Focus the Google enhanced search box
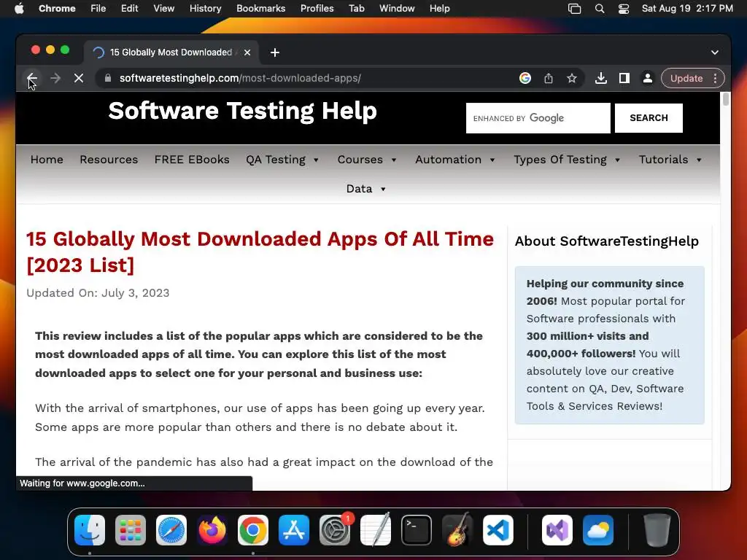This screenshot has height=560, width=747. pos(538,118)
